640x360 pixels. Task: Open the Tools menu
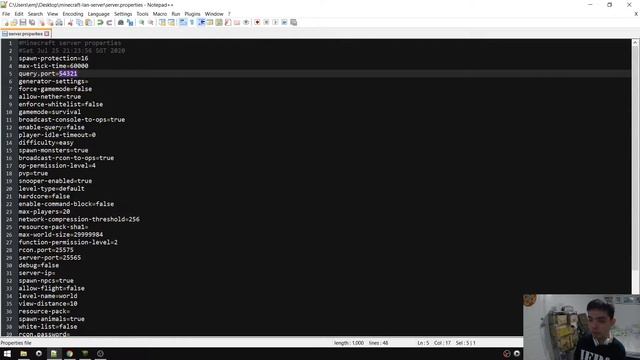[x=142, y=14]
